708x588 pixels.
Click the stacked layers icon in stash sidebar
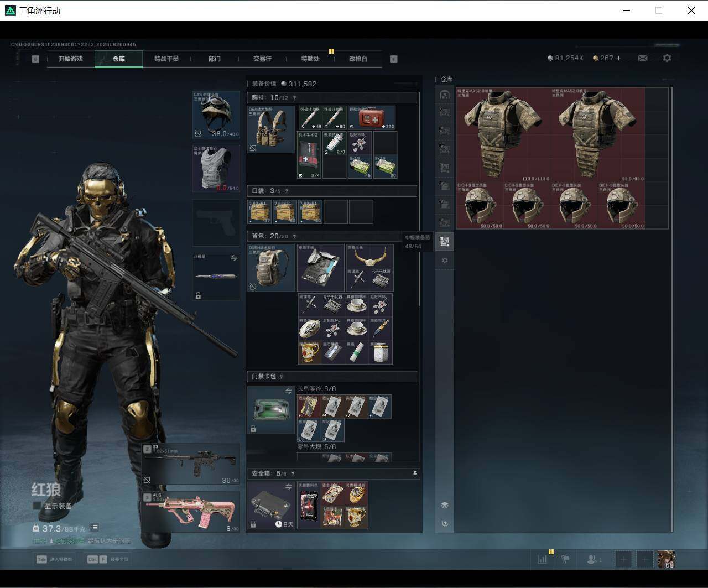(444, 505)
